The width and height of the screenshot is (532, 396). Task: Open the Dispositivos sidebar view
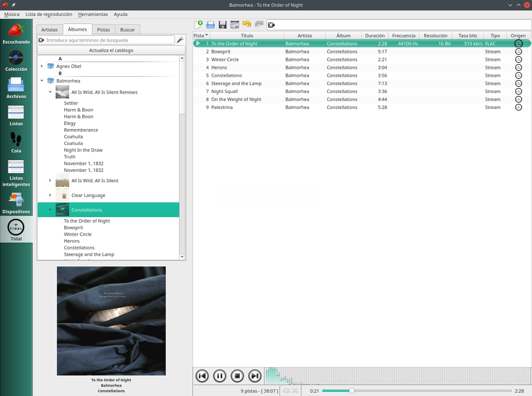click(x=16, y=203)
